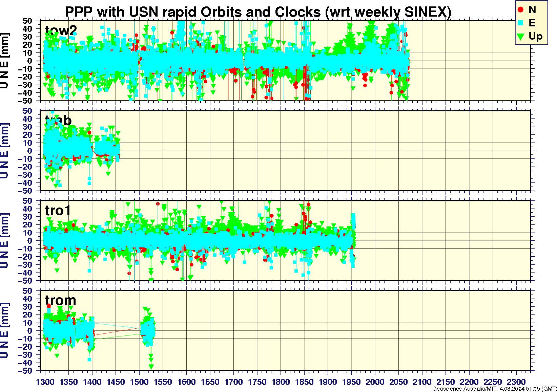
Task: Click the '30' y-axis tick of the tow2 panel
Action: coord(27,37)
